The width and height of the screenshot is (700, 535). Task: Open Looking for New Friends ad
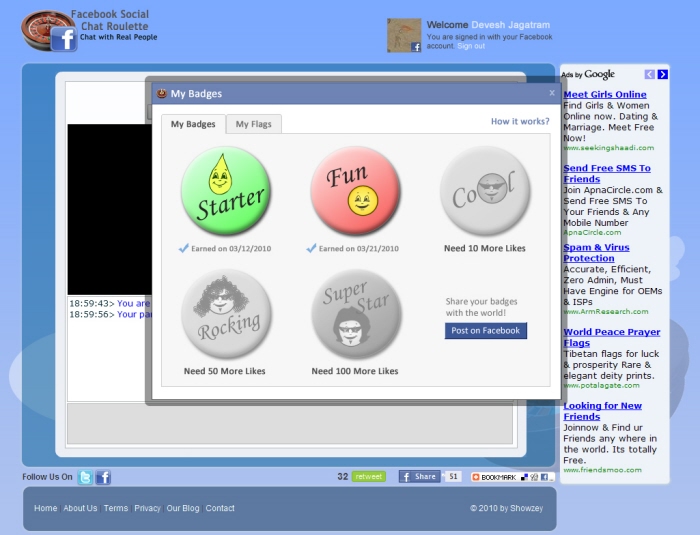[603, 411]
